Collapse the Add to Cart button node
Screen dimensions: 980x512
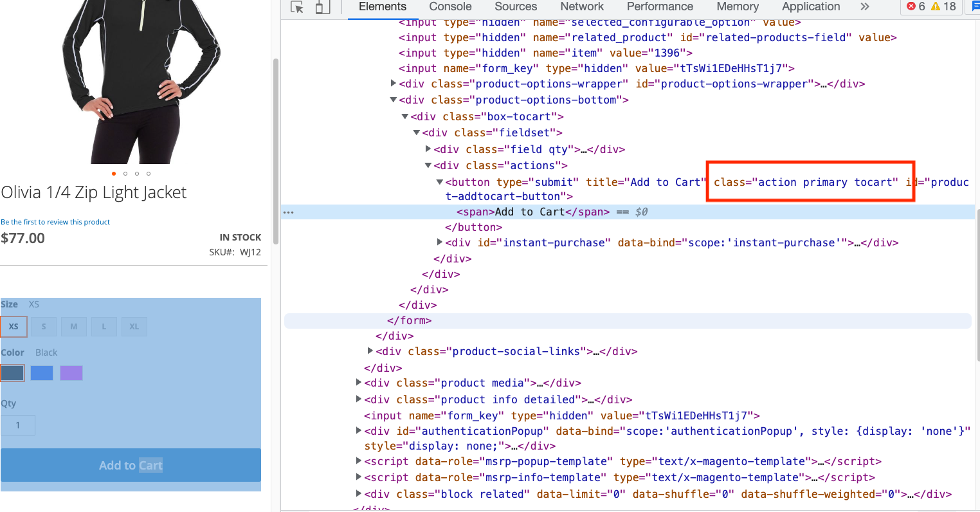(x=440, y=182)
